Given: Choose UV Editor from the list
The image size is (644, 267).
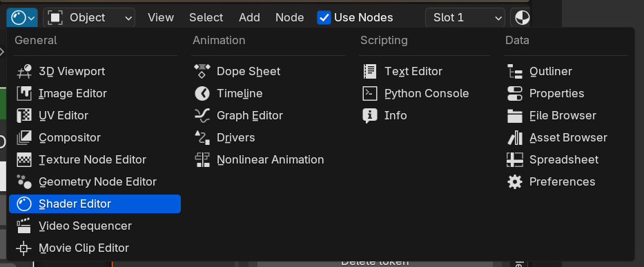Looking at the screenshot, I should click(95, 116).
